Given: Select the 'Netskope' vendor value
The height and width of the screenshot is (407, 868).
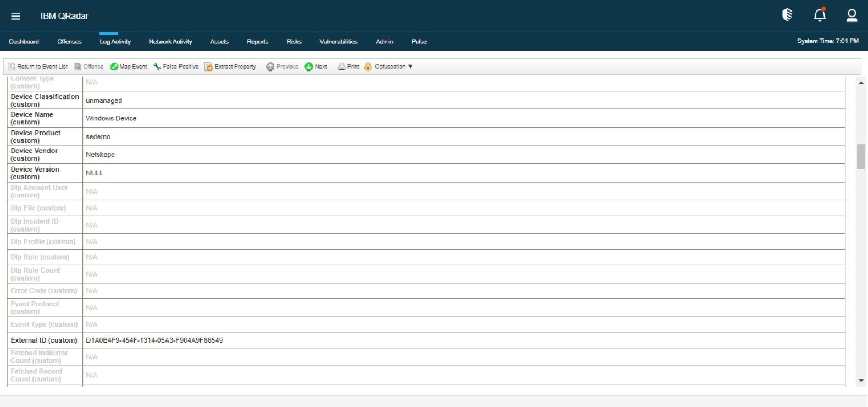Looking at the screenshot, I should [x=100, y=155].
